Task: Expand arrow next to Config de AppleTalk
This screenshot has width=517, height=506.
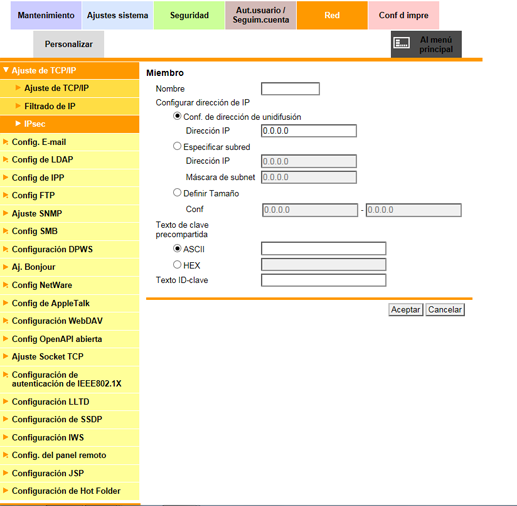Action: (x=5, y=303)
